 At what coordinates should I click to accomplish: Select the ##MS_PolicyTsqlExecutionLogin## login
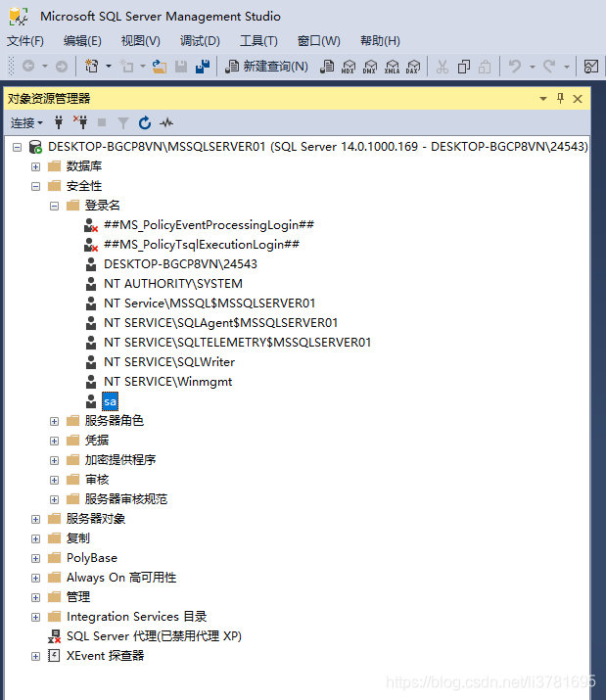[x=202, y=245]
